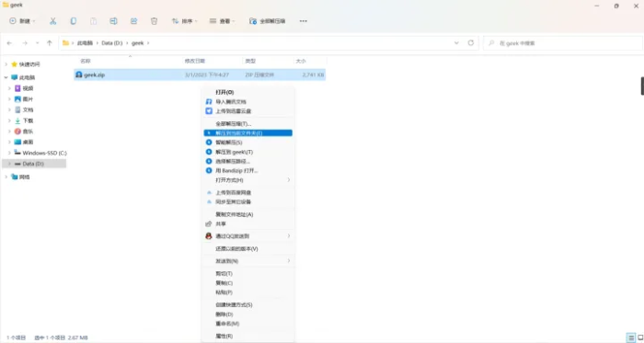Open the 通过QQ发送到 submenu
Image resolution: width=644 pixels, height=343 pixels.
(x=248, y=236)
